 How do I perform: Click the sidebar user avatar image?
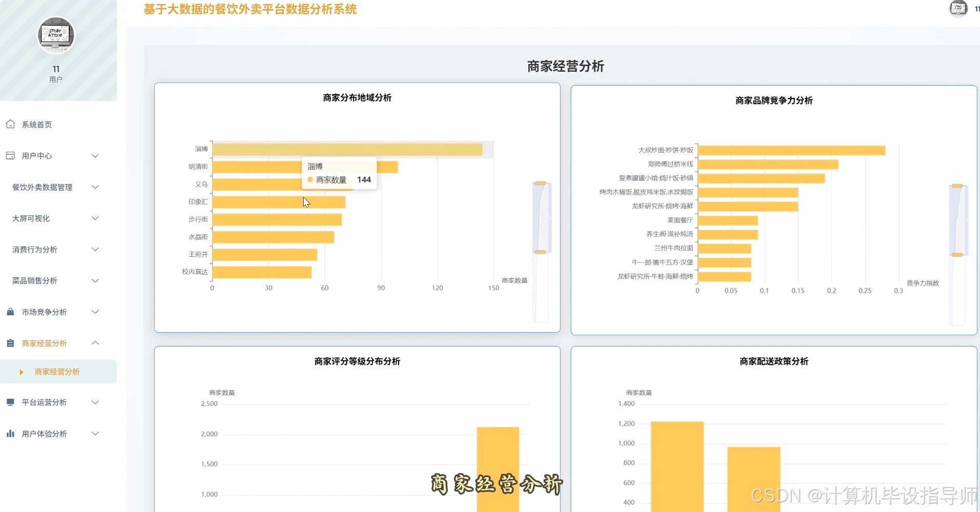pyautogui.click(x=56, y=35)
